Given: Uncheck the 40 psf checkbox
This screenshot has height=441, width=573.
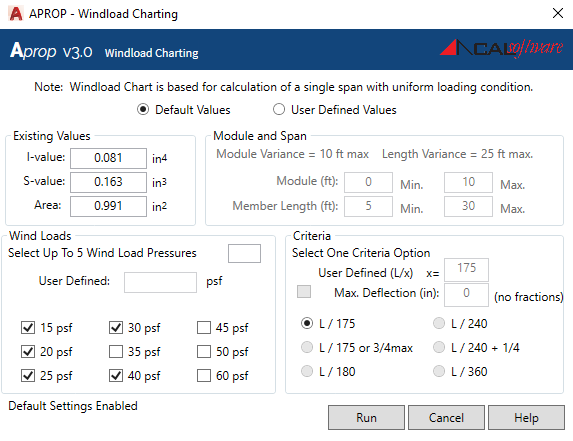Looking at the screenshot, I should pyautogui.click(x=116, y=376).
